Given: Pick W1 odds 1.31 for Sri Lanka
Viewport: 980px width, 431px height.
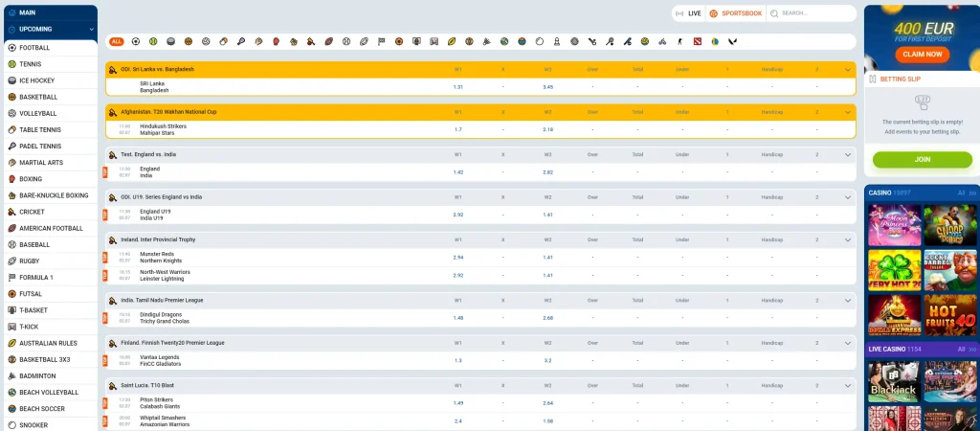Looking at the screenshot, I should click(x=458, y=87).
